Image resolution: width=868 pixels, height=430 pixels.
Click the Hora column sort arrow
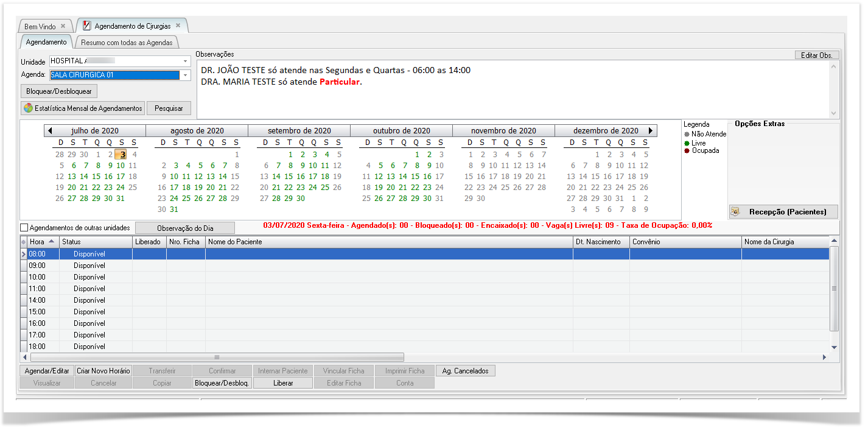[x=51, y=242]
